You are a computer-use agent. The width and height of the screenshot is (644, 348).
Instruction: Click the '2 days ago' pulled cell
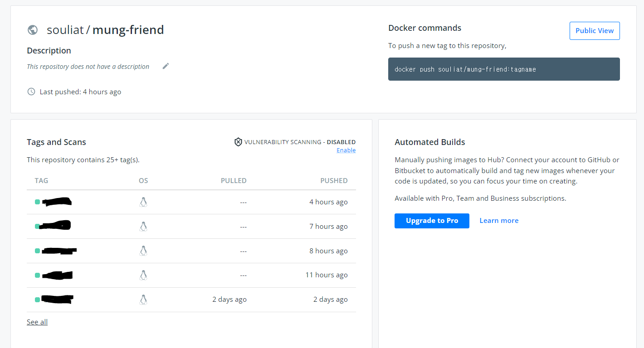click(229, 300)
